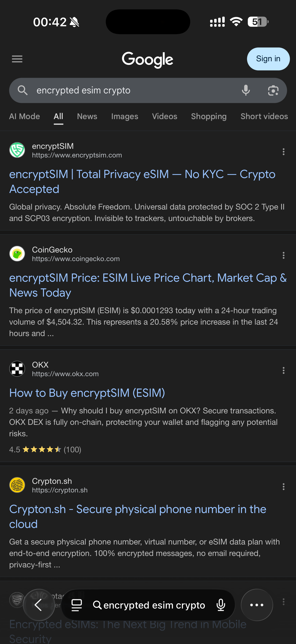Open the How to Buy encryptSIM link
The image size is (296, 644).
pyautogui.click(x=87, y=393)
